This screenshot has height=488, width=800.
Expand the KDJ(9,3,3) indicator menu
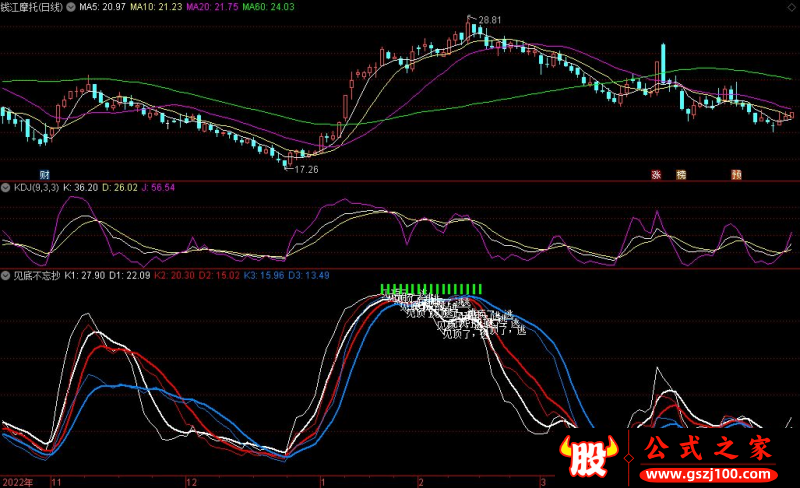click(6, 187)
